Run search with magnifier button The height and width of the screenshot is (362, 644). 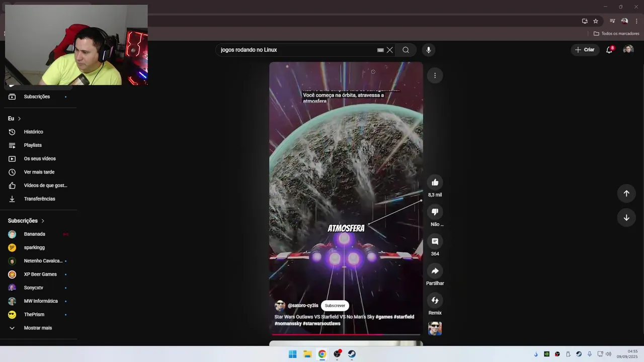click(x=406, y=50)
